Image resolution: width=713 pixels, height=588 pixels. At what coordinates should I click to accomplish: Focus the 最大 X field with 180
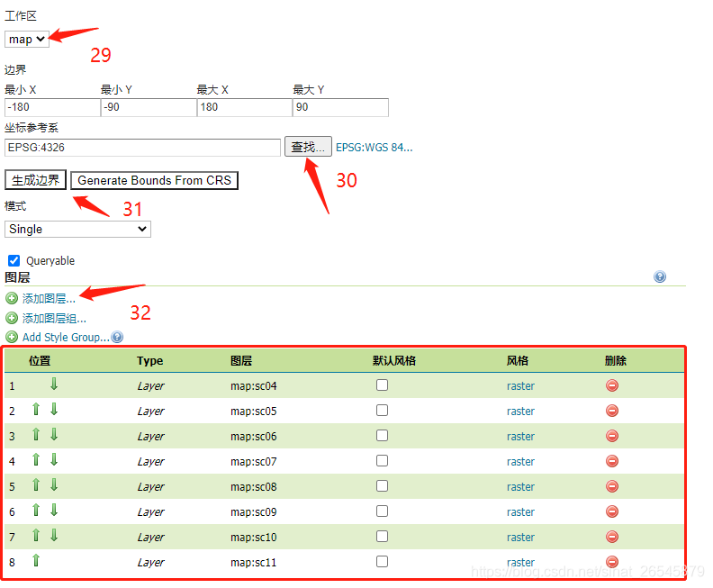(245, 107)
